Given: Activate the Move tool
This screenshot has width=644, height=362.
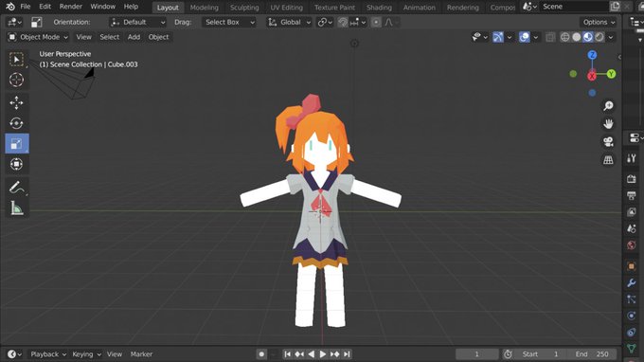Looking at the screenshot, I should coord(16,102).
